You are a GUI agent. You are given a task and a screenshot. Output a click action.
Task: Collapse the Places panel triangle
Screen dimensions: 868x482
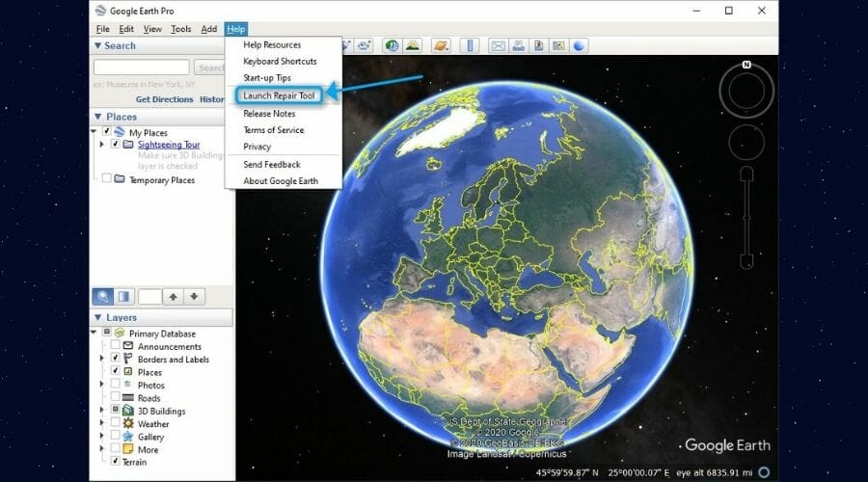click(98, 117)
